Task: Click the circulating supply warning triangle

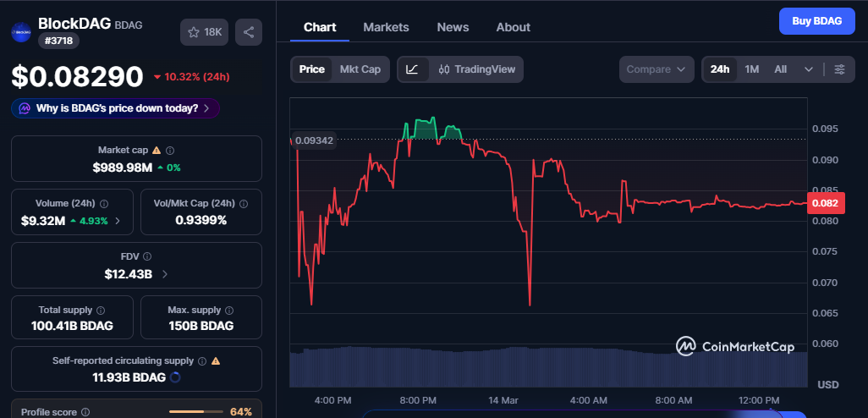Action: point(216,361)
